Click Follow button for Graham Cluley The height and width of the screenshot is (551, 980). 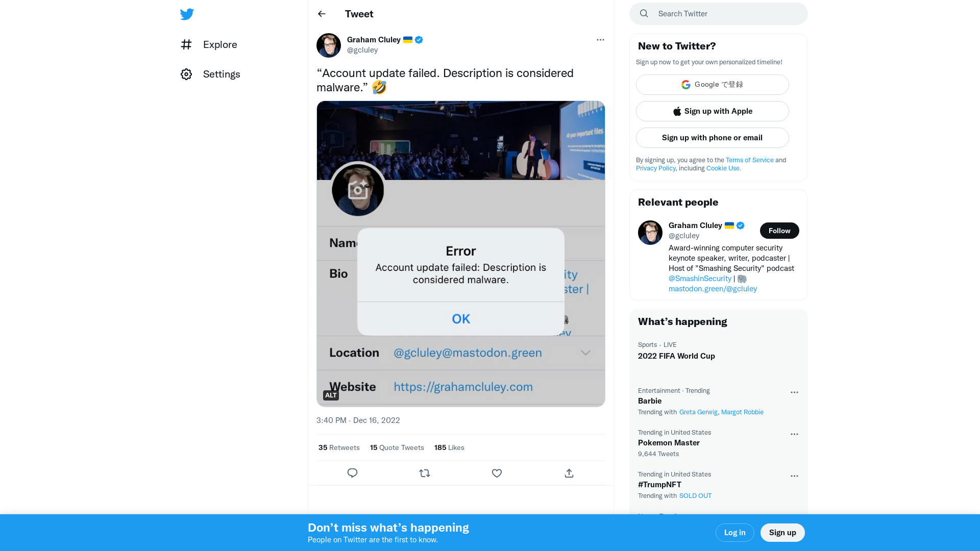tap(779, 231)
